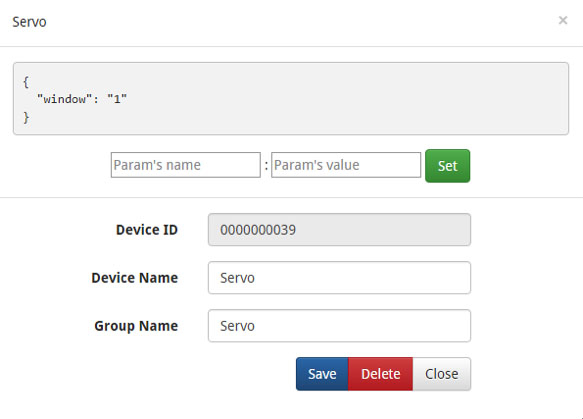Click the Group Name label
This screenshot has width=583, height=419.
(136, 326)
